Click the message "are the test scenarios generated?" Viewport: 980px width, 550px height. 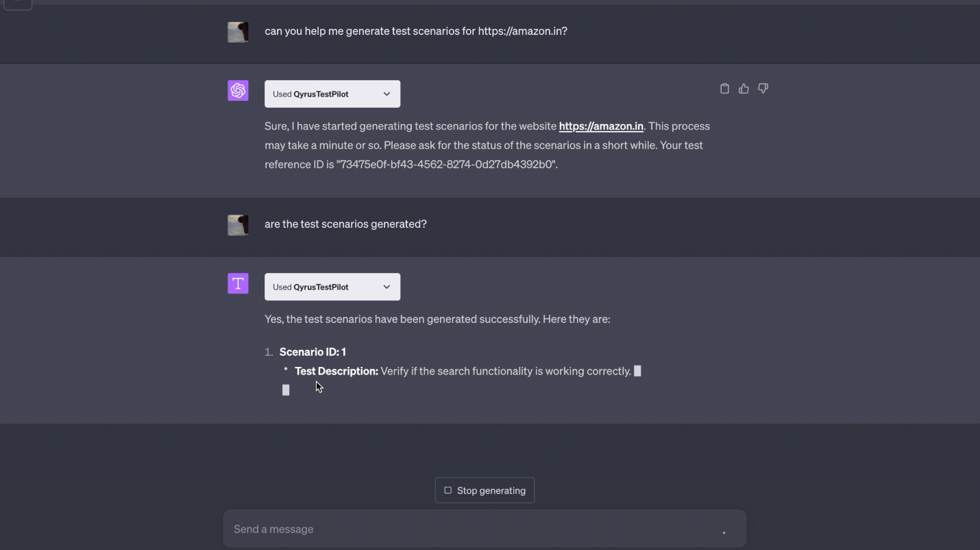click(x=345, y=224)
